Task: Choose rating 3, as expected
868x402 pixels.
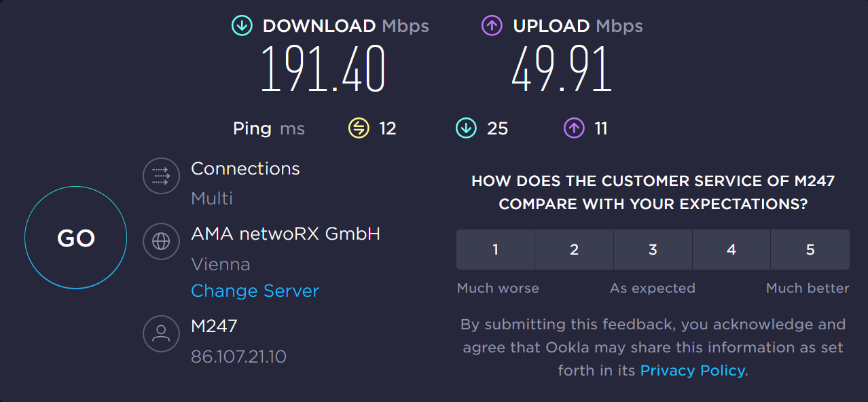Action: coord(653,250)
